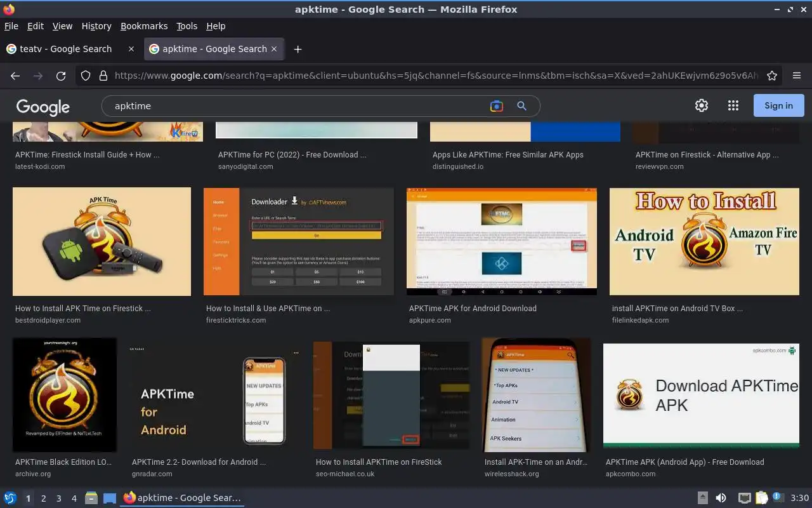Open the View menu
This screenshot has height=508, width=812.
(x=62, y=26)
